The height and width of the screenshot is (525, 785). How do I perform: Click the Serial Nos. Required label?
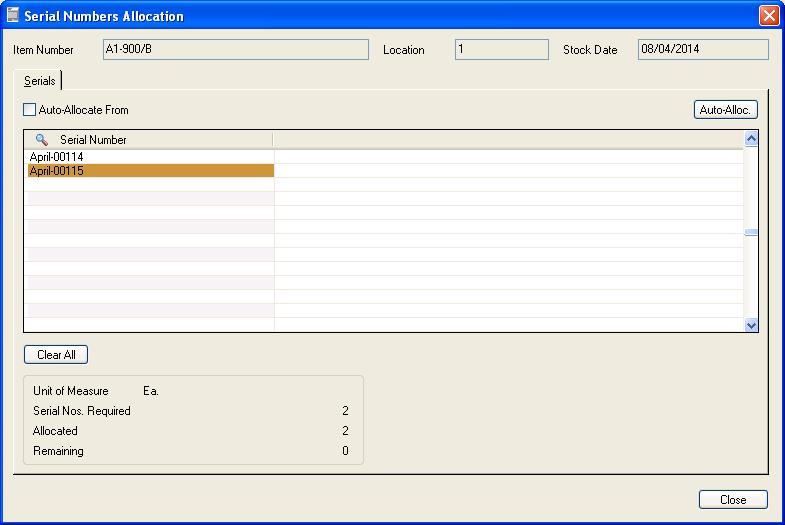[82, 411]
